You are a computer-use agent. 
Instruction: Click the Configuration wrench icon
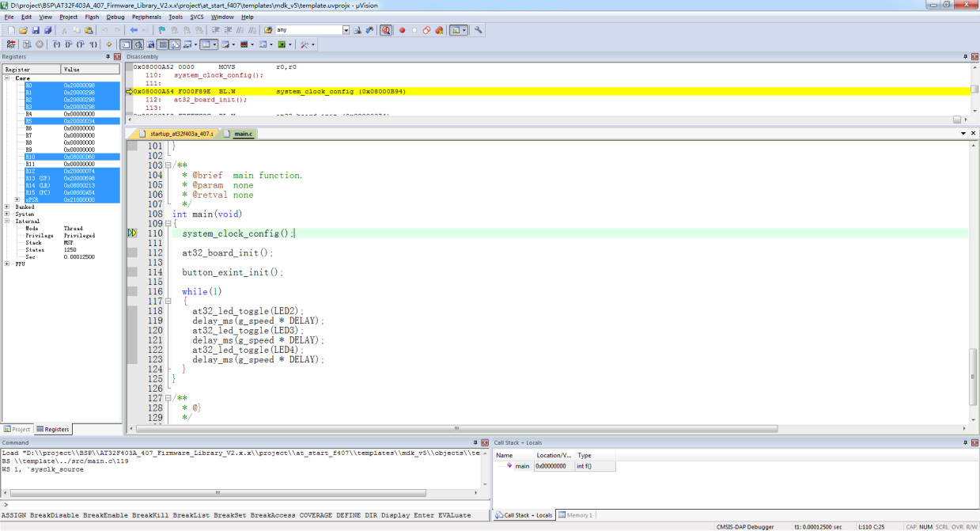479,30
